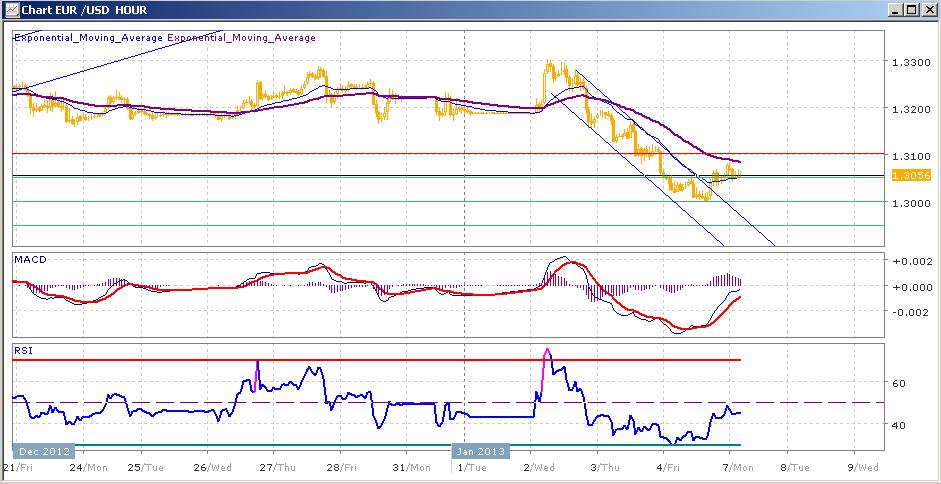The image size is (941, 484).
Task: Select the purple Exponential_Moving_Average label
Action: [241, 38]
